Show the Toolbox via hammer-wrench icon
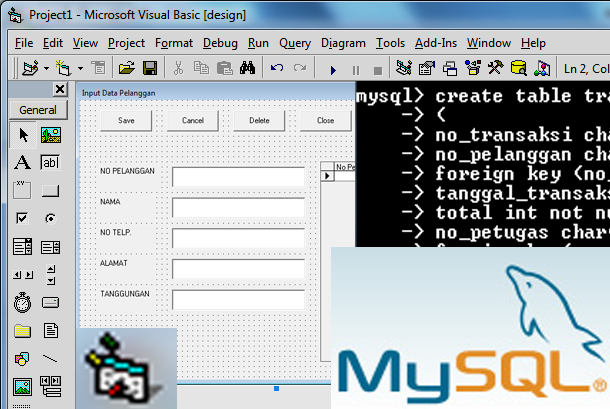610x409 pixels. [x=495, y=68]
